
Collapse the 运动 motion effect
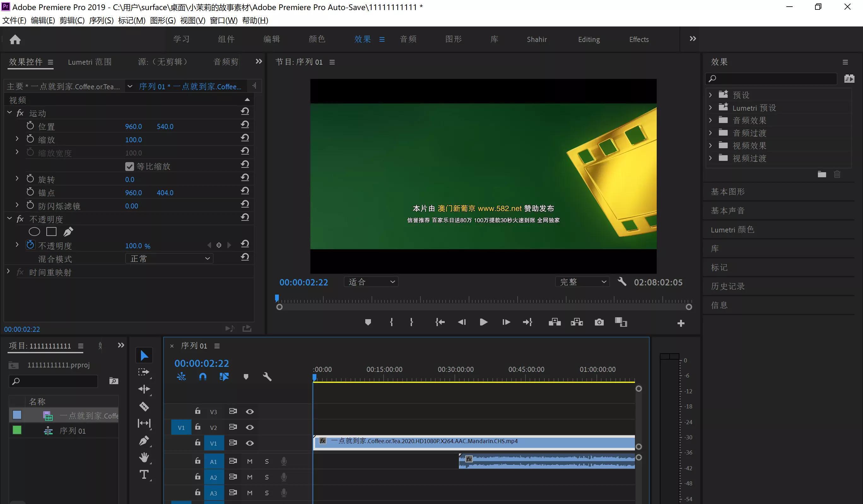[x=9, y=112]
